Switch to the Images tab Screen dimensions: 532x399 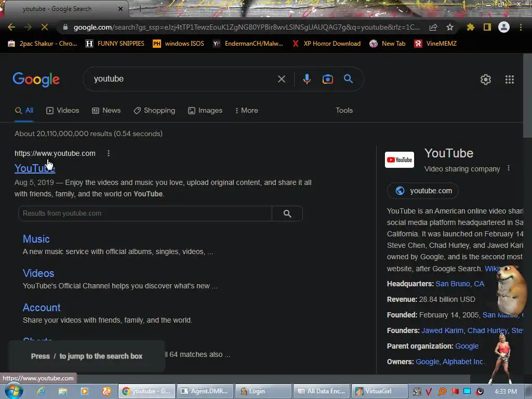tap(205, 111)
